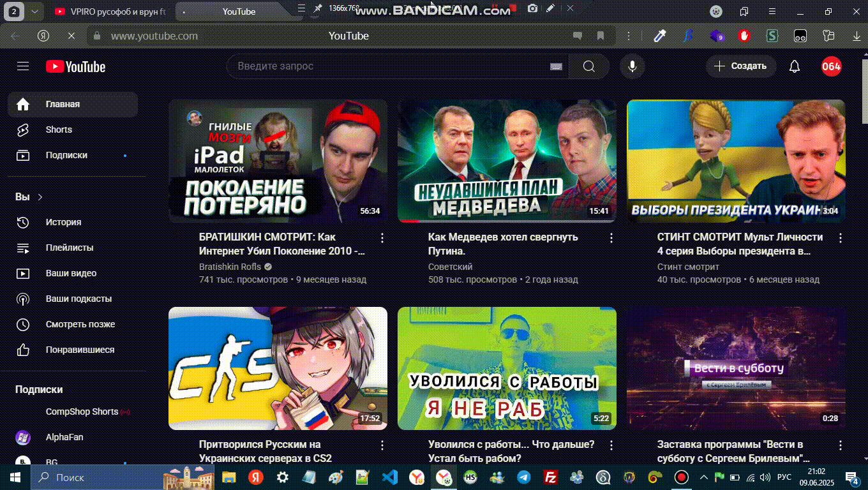Open FileZilla from the taskbar
The width and height of the screenshot is (868, 490).
point(550,477)
